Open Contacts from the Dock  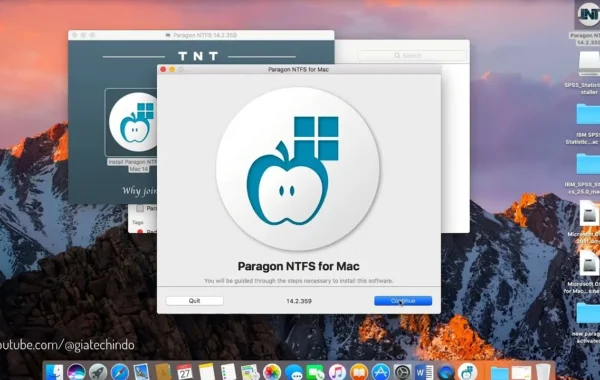tap(163, 372)
